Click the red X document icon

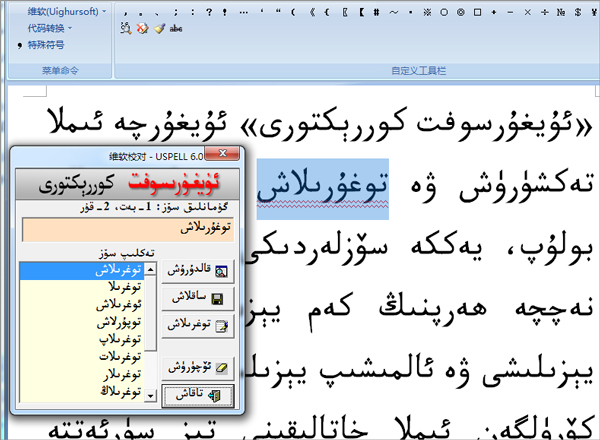142,28
